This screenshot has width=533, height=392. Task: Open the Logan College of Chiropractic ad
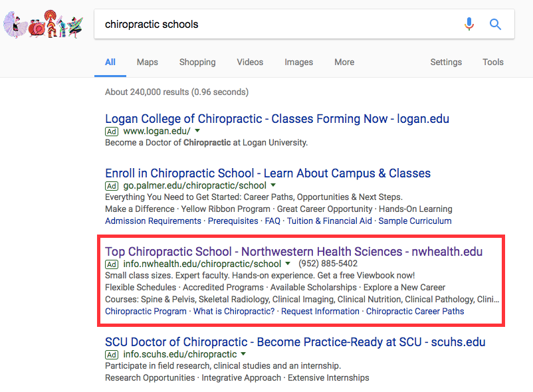277,119
